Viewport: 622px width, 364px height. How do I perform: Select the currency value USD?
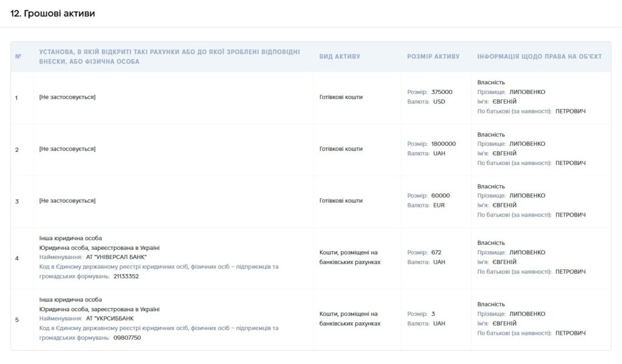click(439, 101)
